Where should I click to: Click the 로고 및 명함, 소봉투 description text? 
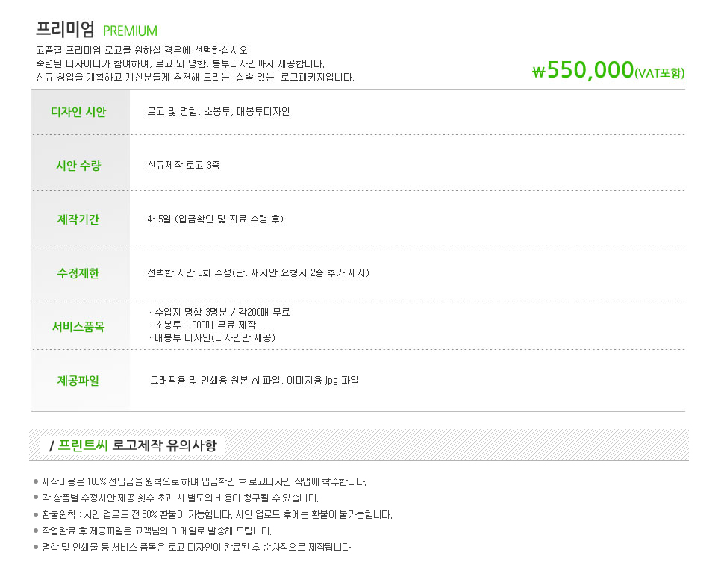(x=219, y=111)
